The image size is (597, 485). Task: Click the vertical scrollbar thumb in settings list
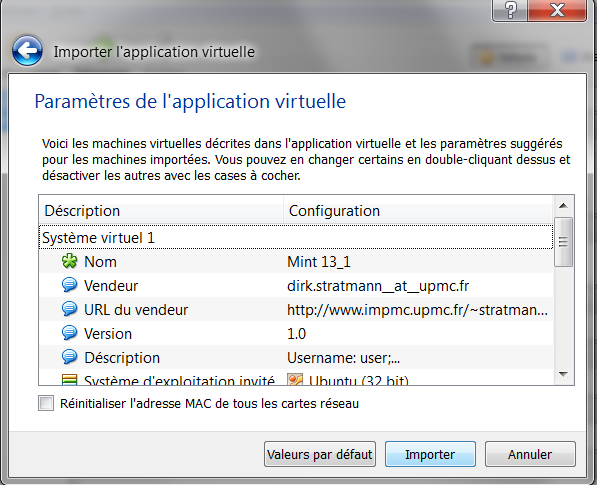[x=563, y=242]
